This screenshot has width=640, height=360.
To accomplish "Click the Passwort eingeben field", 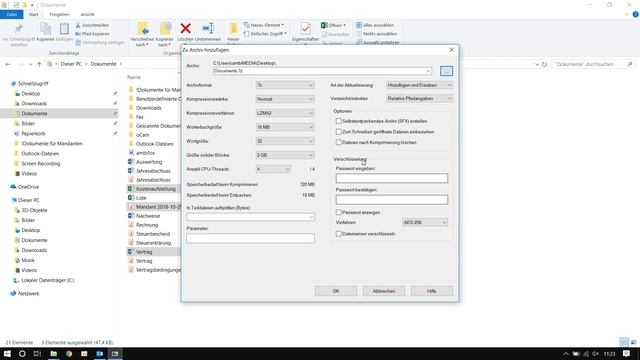I will click(x=392, y=178).
